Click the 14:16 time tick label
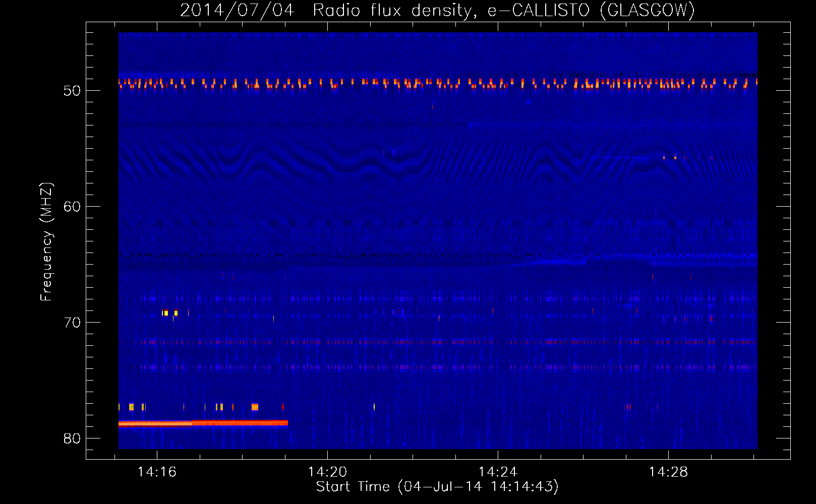The image size is (816, 504). click(x=157, y=472)
